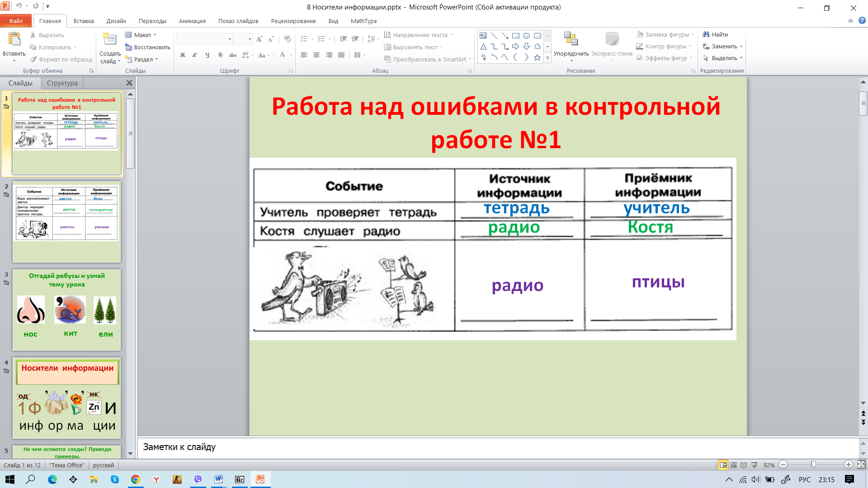
Task: Click the Найти (Find) button
Action: click(715, 34)
